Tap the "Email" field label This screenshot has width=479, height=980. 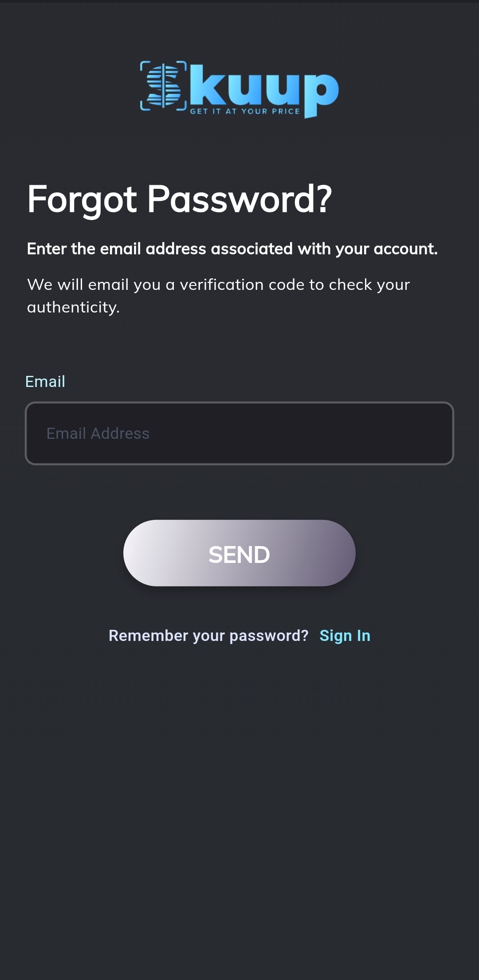click(x=45, y=382)
